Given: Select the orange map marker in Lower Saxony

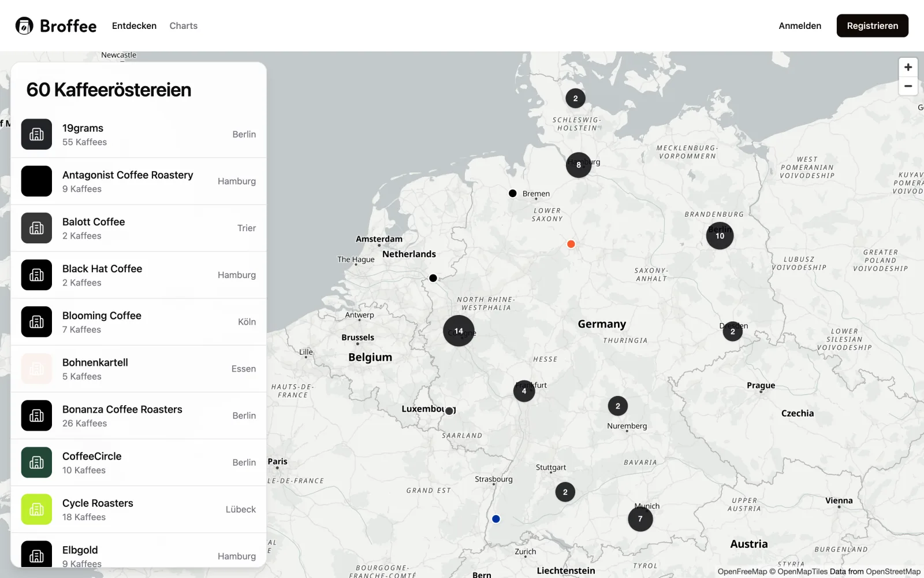Looking at the screenshot, I should (x=571, y=244).
